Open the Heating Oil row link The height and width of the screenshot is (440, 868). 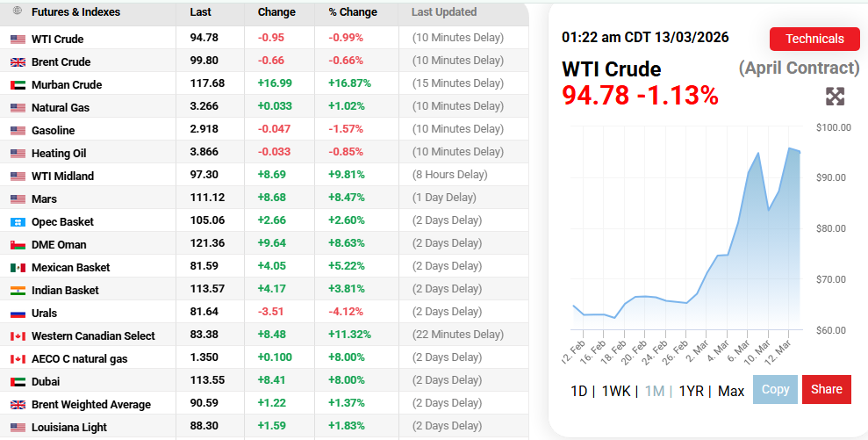tap(59, 153)
